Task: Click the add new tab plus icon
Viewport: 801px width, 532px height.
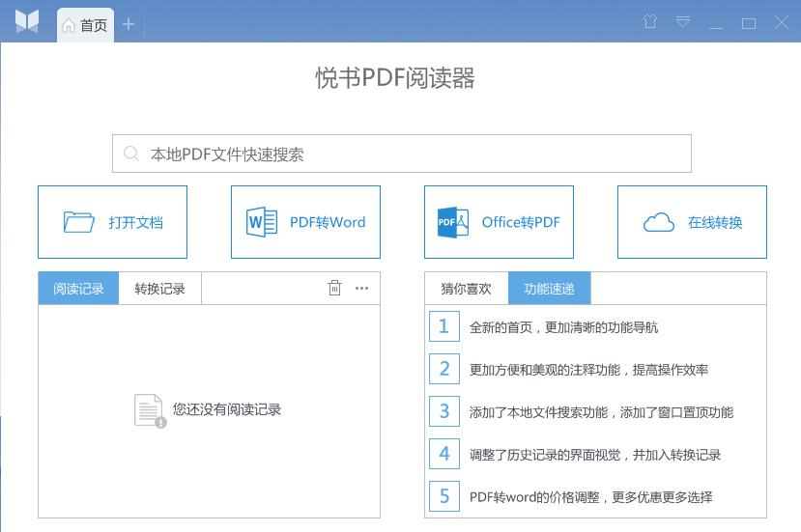Action: coord(128,24)
